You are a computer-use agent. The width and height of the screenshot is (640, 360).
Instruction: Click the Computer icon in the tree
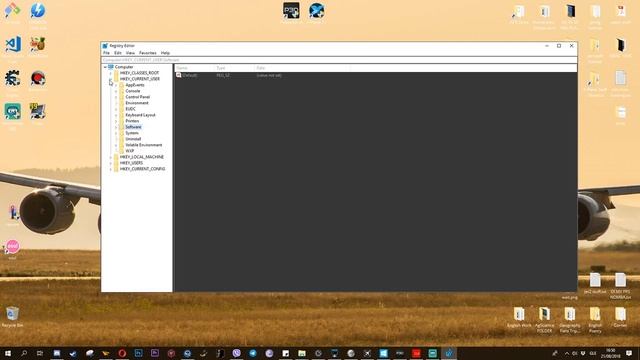[111, 67]
